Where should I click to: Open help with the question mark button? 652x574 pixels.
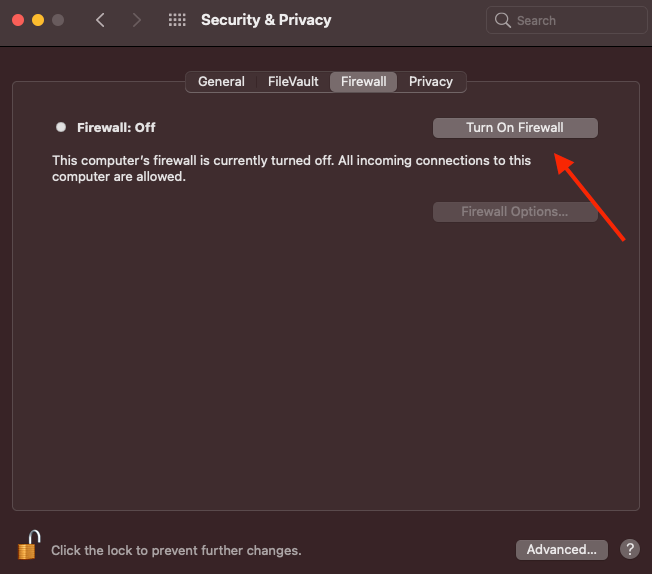point(630,549)
